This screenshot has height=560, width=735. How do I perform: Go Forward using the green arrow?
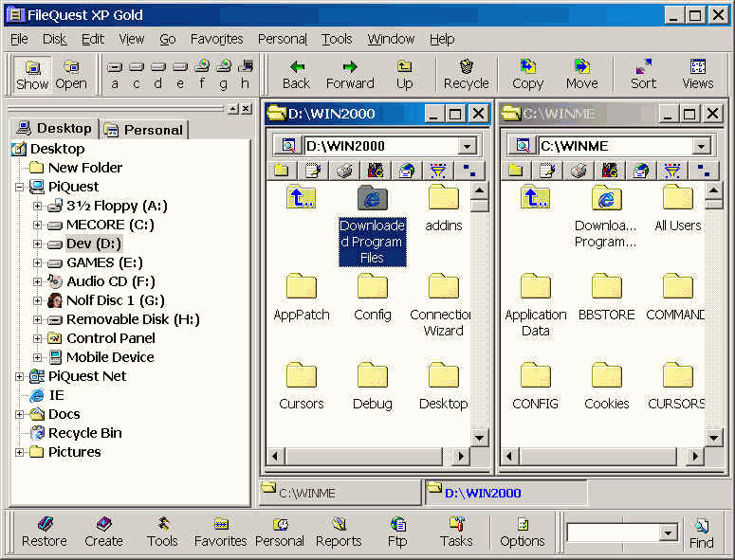(350, 75)
